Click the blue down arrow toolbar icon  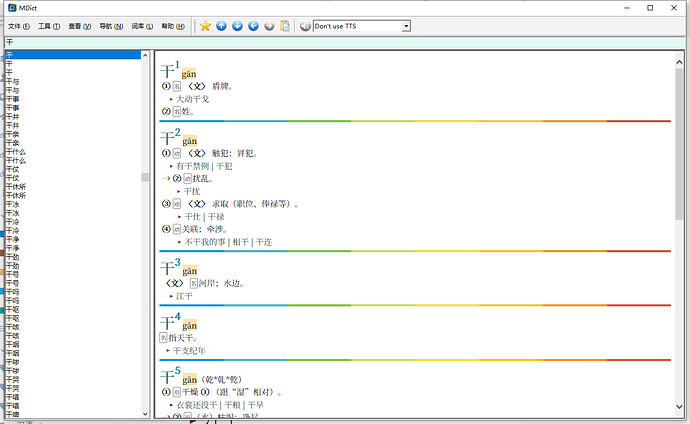238,26
